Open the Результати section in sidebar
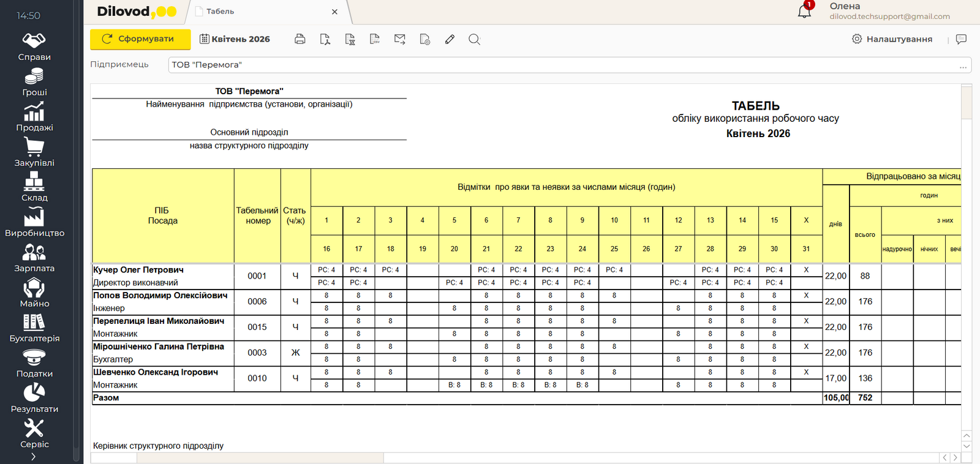Viewport: 980px width, 464px height. coord(34,399)
